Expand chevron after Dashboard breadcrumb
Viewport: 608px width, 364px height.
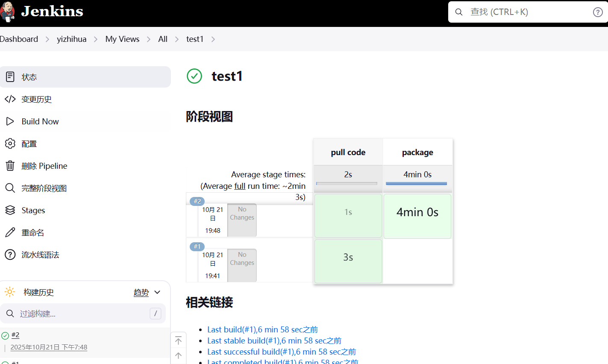pyautogui.click(x=47, y=39)
